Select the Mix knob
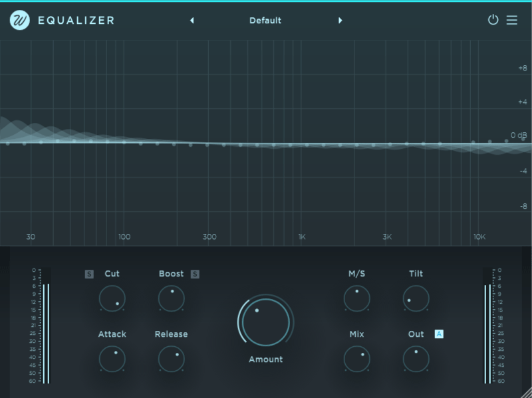This screenshot has height=398, width=532. pyautogui.click(x=357, y=359)
